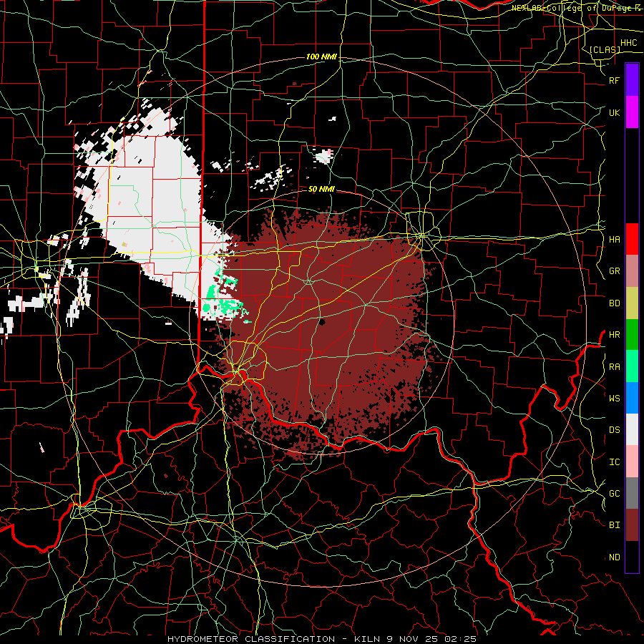Click the black radar site dot at map center
Viewport: 644px width, 644px height.
pyautogui.click(x=321, y=321)
